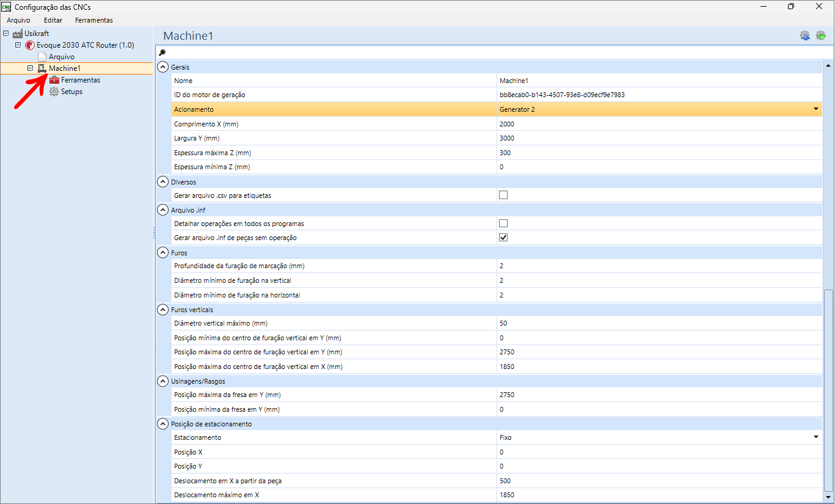The height and width of the screenshot is (504, 835).
Task: Edit the Nome field value Machine1
Action: pyautogui.click(x=659, y=81)
